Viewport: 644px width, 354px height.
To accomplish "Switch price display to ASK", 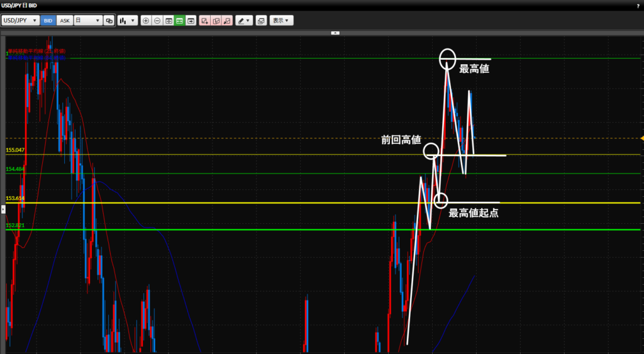I will click(65, 20).
